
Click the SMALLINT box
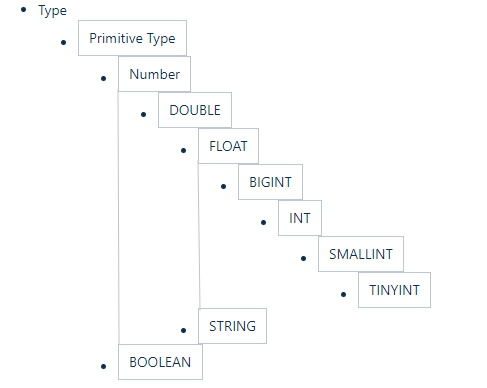tap(361, 254)
